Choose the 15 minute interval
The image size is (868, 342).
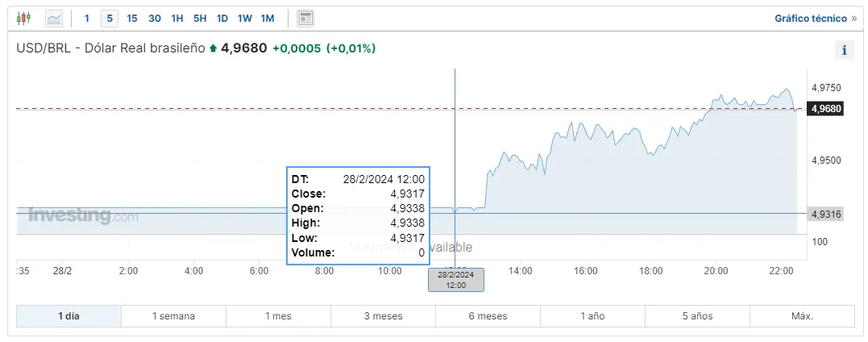tap(131, 19)
